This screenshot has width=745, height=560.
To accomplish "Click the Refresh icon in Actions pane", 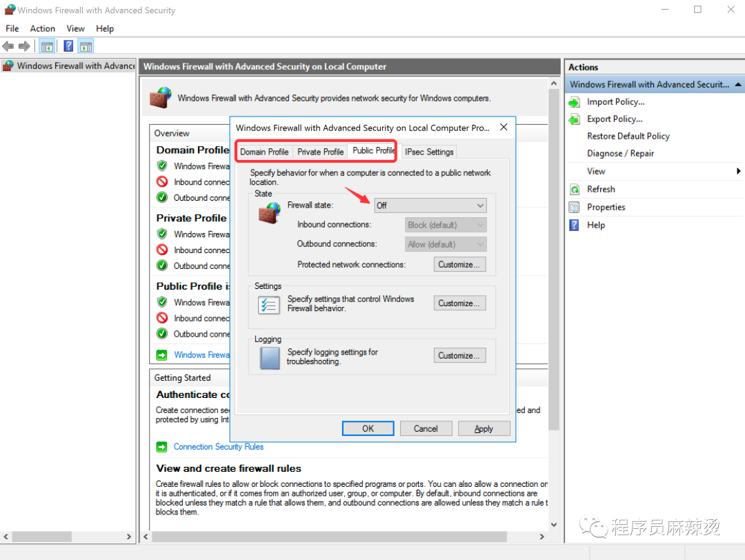I will coord(575,190).
